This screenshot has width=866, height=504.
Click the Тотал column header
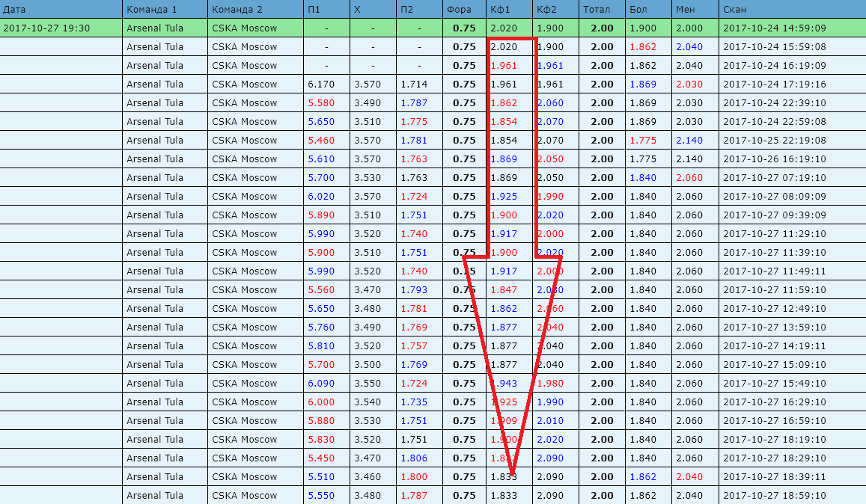(597, 10)
